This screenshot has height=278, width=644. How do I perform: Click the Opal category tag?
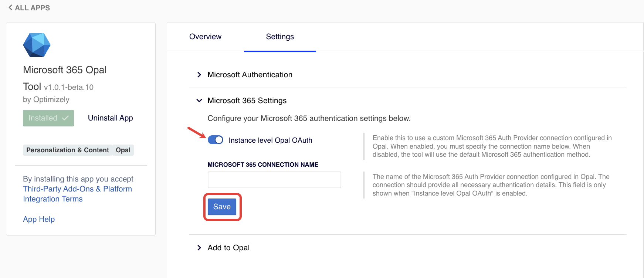click(x=123, y=150)
